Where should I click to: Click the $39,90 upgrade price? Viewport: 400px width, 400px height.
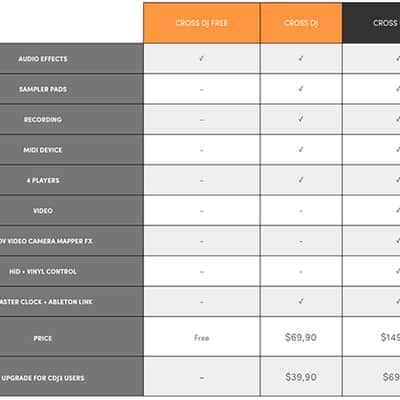click(x=301, y=377)
